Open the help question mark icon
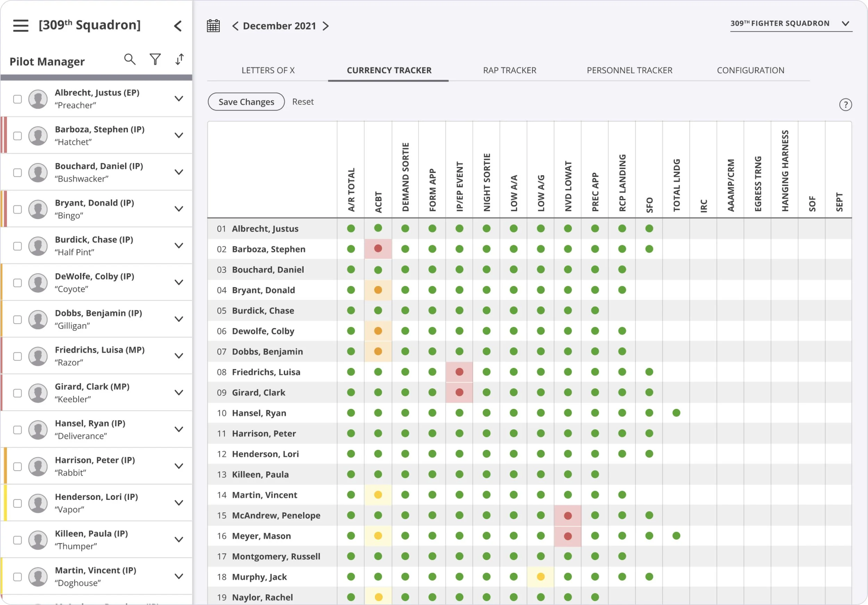Image resolution: width=868 pixels, height=605 pixels. coord(845,105)
